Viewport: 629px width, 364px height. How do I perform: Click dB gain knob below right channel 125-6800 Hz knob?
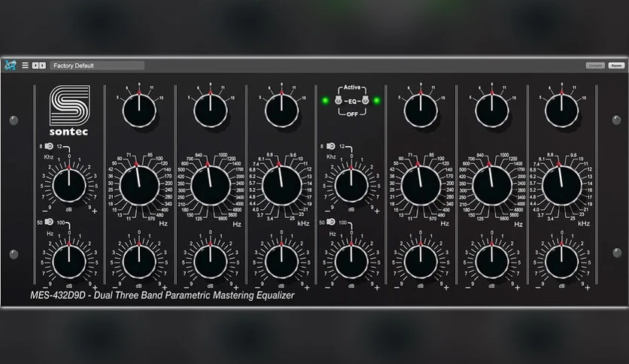pyautogui.click(x=492, y=262)
